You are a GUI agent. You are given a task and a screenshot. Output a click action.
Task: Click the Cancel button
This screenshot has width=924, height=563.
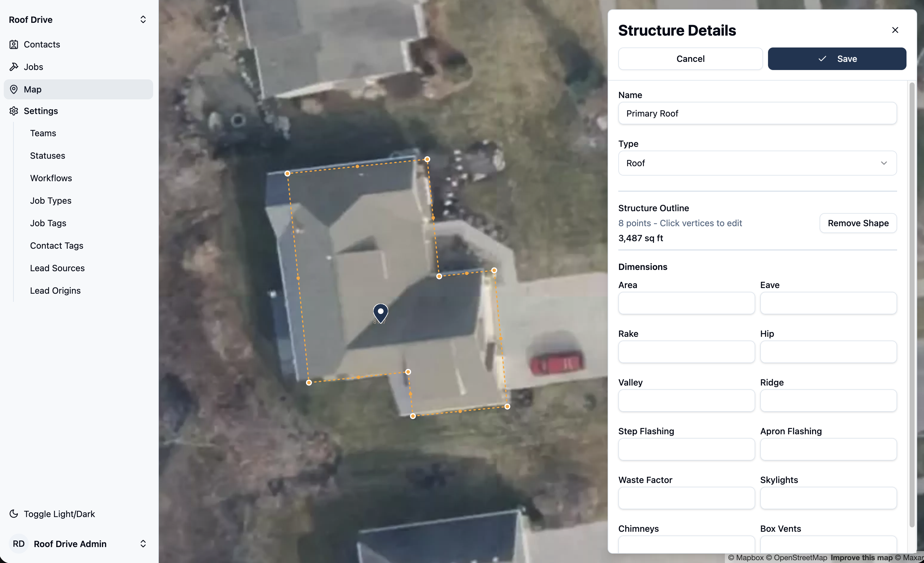pyautogui.click(x=690, y=58)
